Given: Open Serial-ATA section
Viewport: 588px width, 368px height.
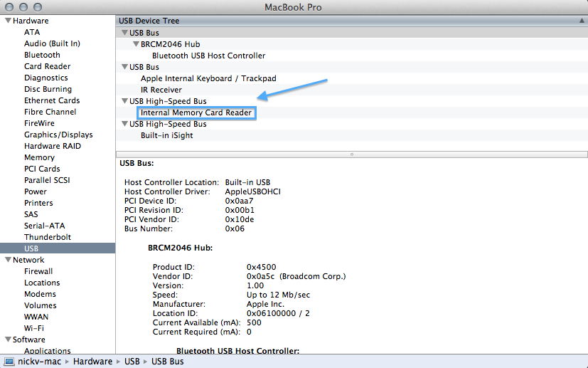Looking at the screenshot, I should click(45, 226).
